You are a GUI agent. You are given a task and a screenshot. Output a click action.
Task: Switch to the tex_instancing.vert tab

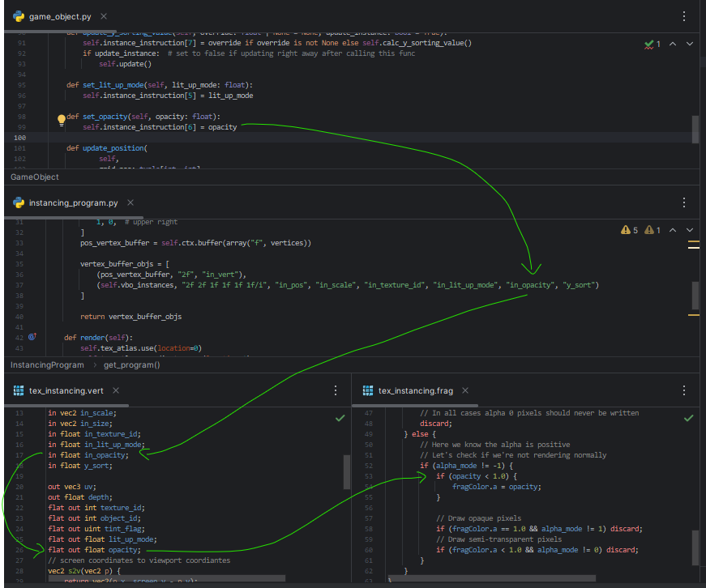tap(66, 390)
